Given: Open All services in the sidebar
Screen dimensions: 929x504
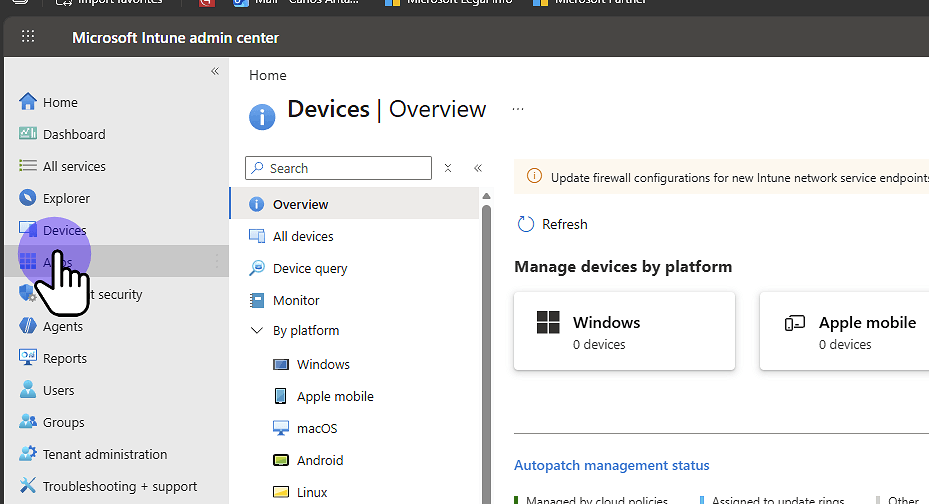Looking at the screenshot, I should (x=74, y=166).
